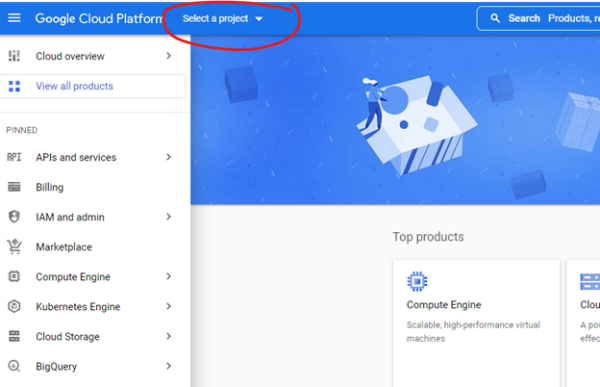Click the Scalable, high-performance virtual machines description

(x=473, y=331)
